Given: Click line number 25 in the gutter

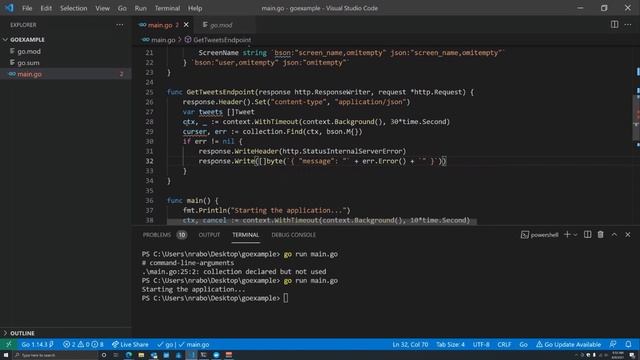Looking at the screenshot, I should point(149,92).
